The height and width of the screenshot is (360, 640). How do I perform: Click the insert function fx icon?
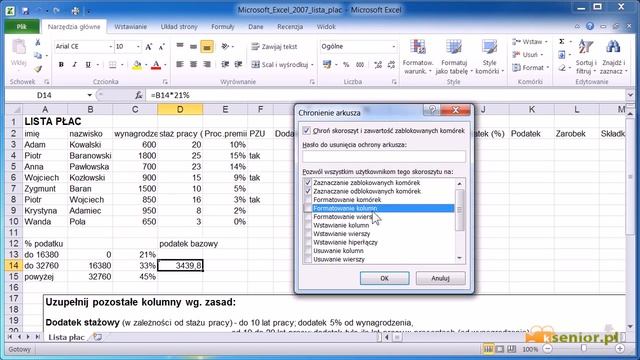(139, 95)
